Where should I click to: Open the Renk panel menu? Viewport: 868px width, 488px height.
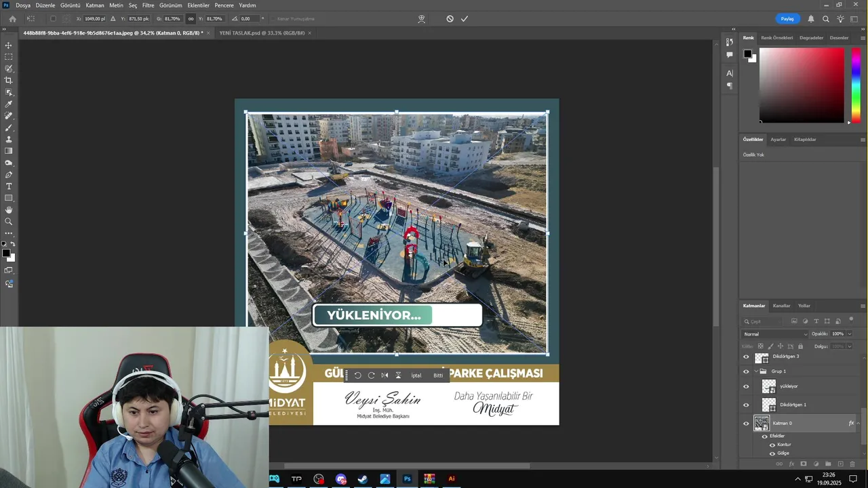click(x=863, y=38)
